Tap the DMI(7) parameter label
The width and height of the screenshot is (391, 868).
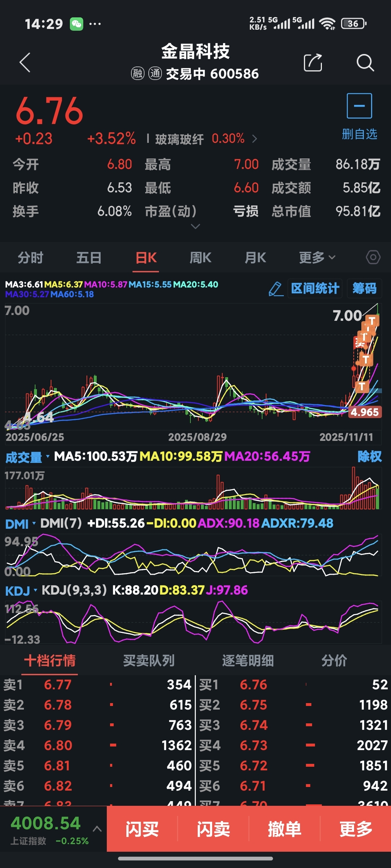point(61,523)
